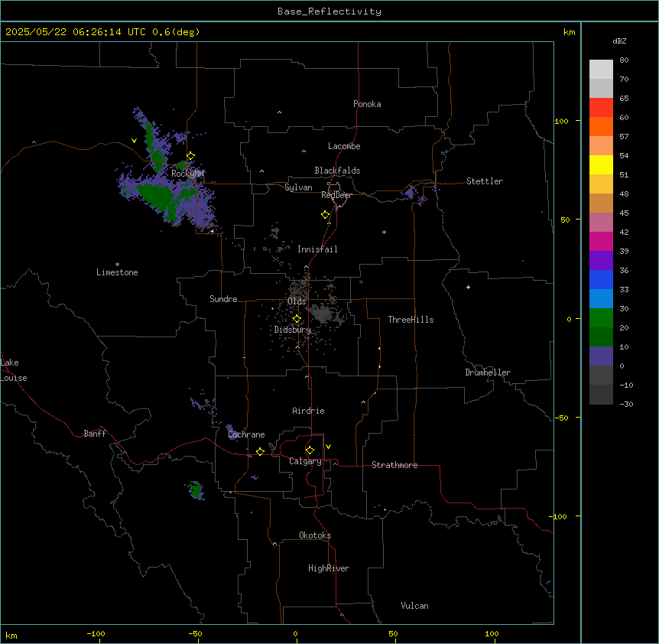Click the Stettler label

click(x=485, y=181)
